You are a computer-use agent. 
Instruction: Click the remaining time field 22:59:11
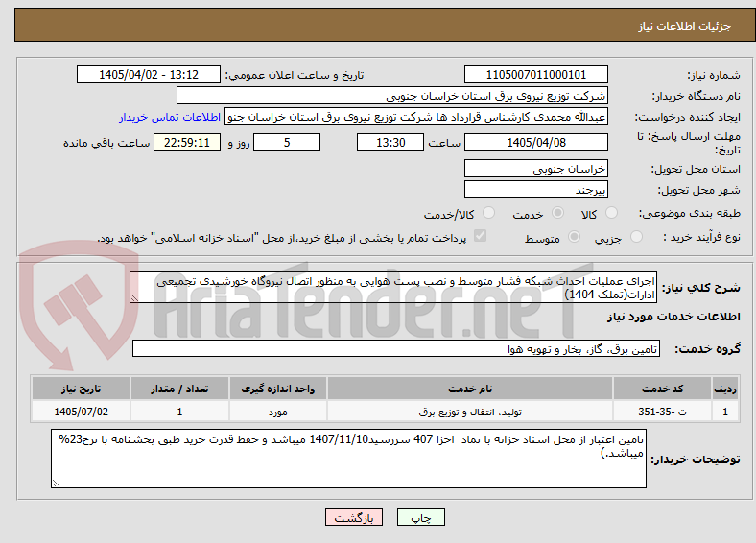pyautogui.click(x=187, y=142)
